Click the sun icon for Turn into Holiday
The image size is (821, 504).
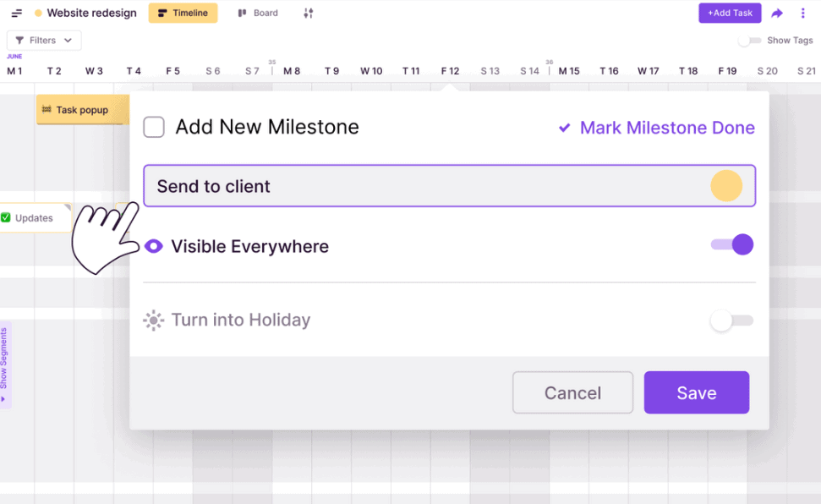point(153,320)
